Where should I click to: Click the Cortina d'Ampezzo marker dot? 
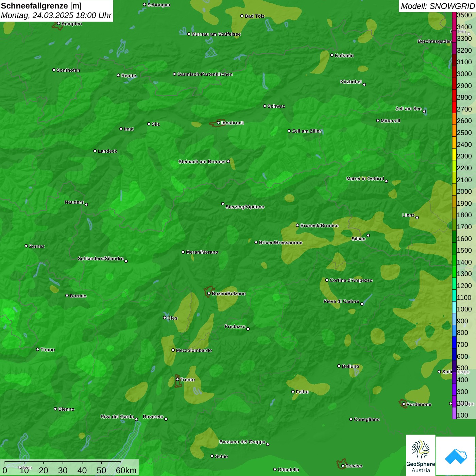[x=327, y=280]
